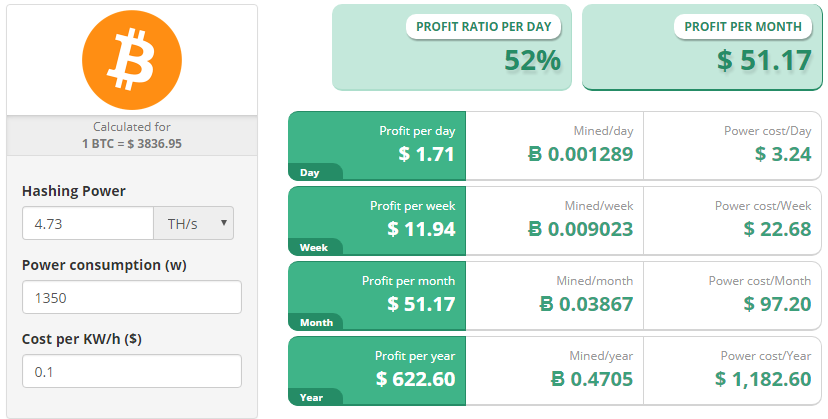The image size is (828, 419).
Task: Click the Day tab label
Action: click(310, 173)
